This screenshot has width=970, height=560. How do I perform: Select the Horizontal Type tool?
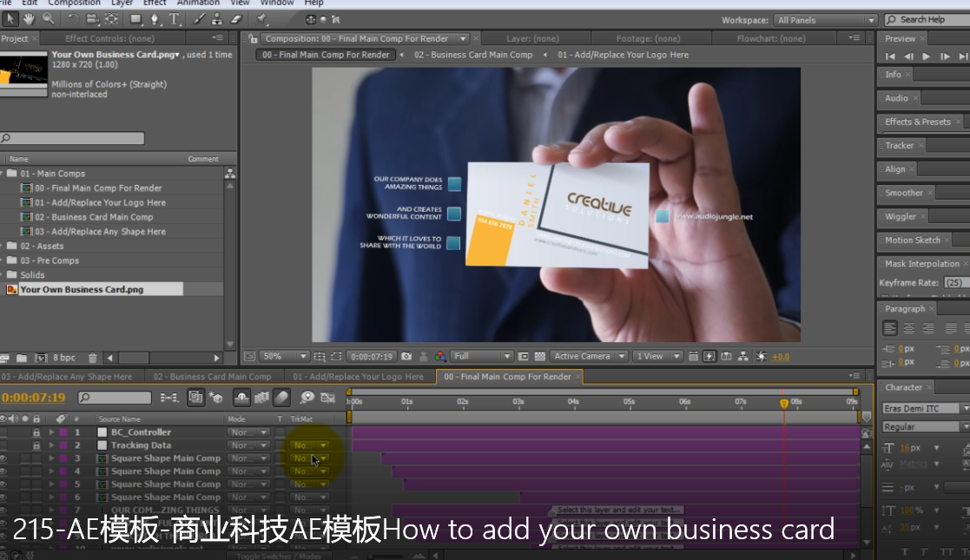pos(175,19)
